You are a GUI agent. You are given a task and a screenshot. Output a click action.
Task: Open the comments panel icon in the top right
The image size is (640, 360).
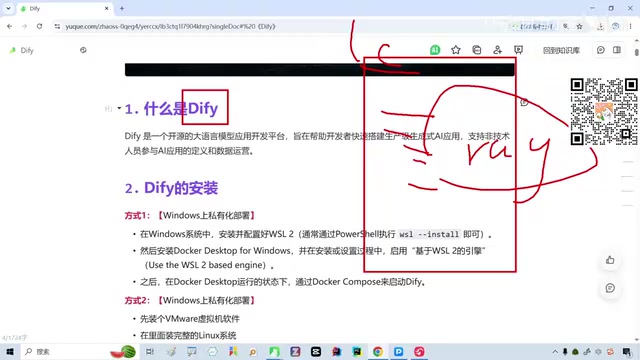[x=600, y=50]
